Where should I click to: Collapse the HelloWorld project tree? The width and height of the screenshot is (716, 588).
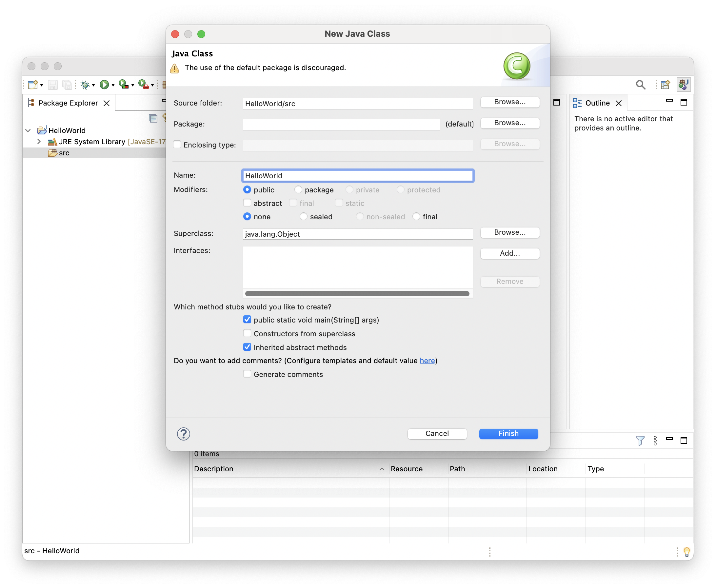tap(28, 130)
